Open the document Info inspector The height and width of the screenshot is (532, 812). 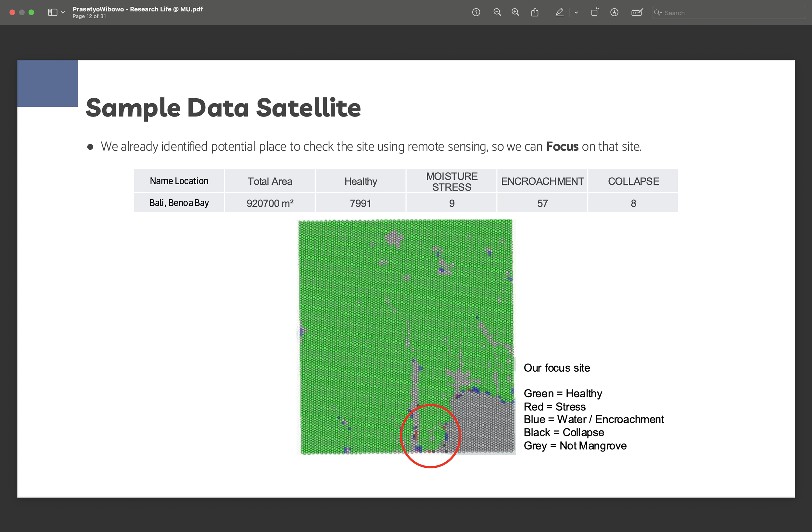476,12
